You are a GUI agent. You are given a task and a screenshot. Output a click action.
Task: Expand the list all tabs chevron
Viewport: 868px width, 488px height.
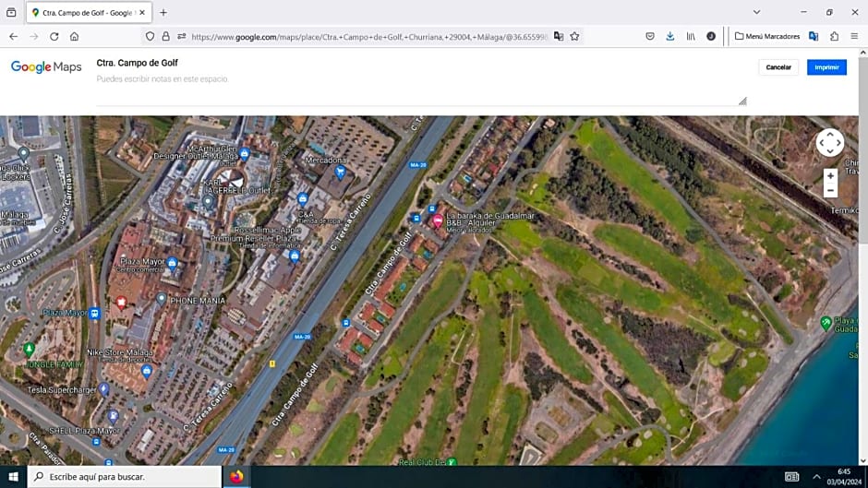(756, 12)
